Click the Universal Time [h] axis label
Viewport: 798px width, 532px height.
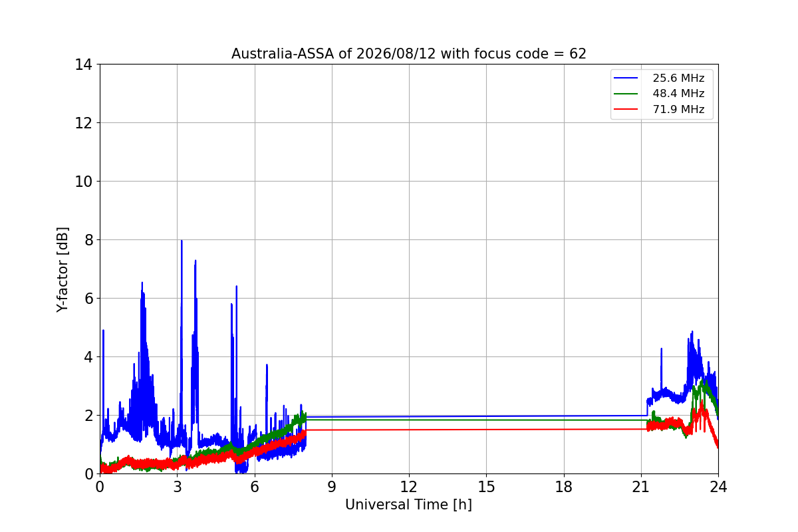point(408,505)
